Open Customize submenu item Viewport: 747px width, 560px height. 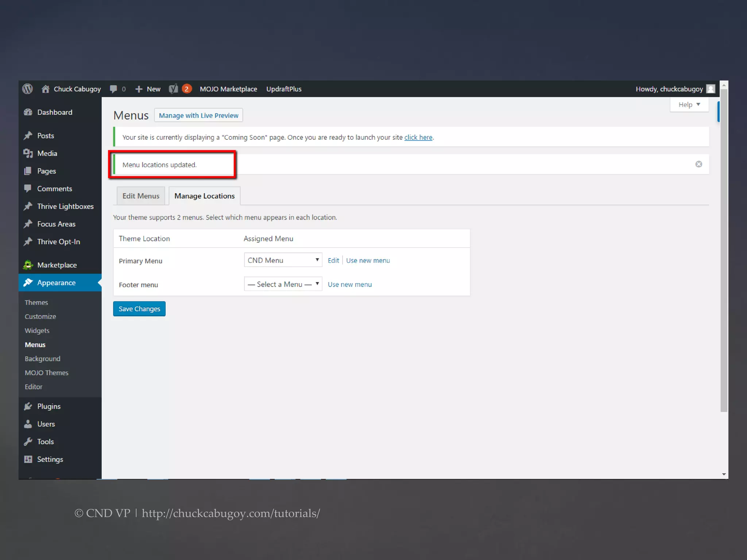(40, 316)
